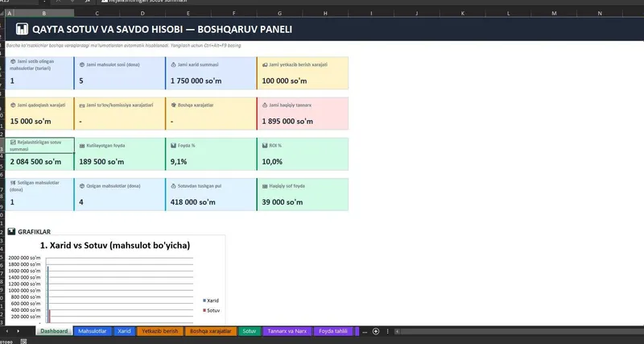
Task: Add a new sheet with plus icon
Action: [x=376, y=331]
